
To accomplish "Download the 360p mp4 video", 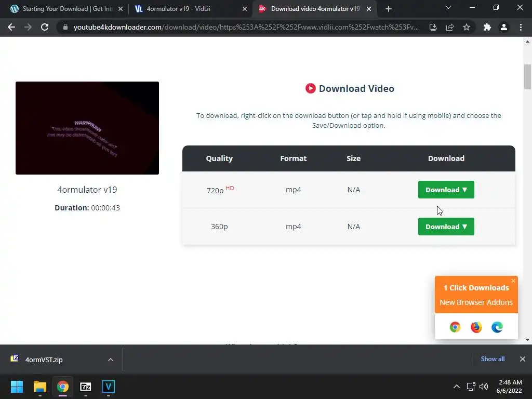I will point(446,227).
